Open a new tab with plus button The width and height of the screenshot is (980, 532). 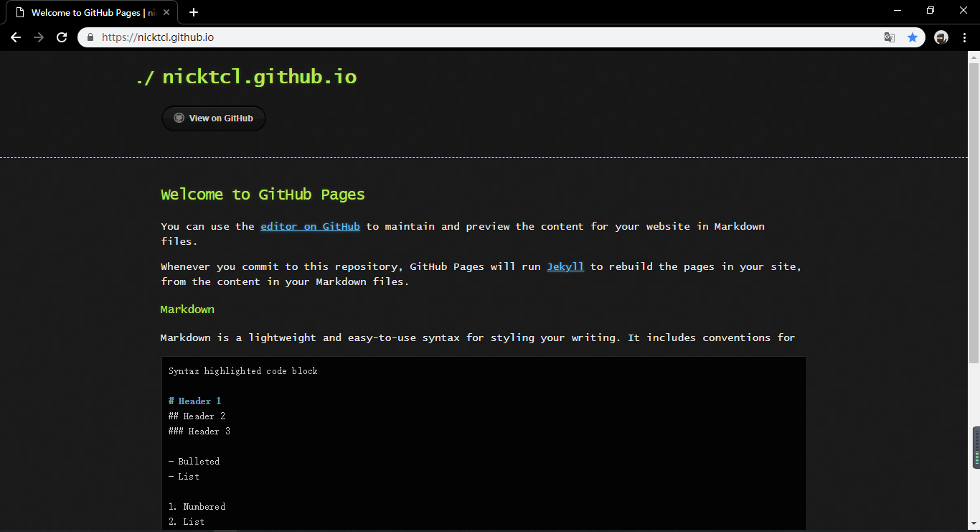click(x=194, y=12)
